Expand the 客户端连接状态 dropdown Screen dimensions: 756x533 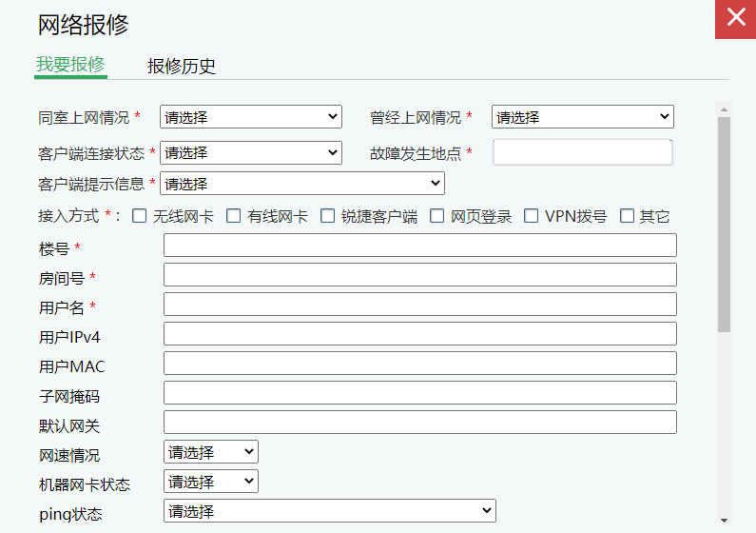(x=251, y=153)
